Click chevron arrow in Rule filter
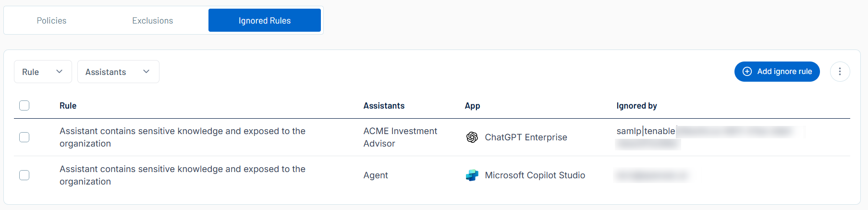The height and width of the screenshot is (210, 868). (x=60, y=72)
